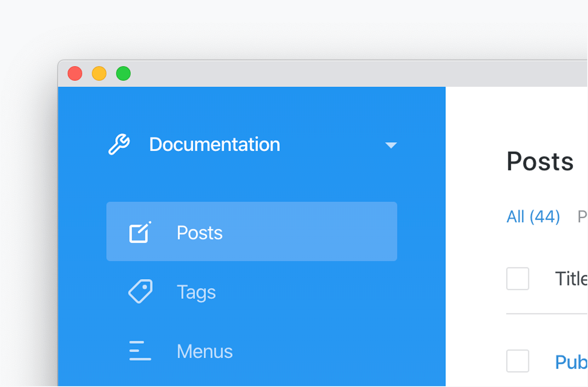Click the Documentation site title

pos(214,144)
